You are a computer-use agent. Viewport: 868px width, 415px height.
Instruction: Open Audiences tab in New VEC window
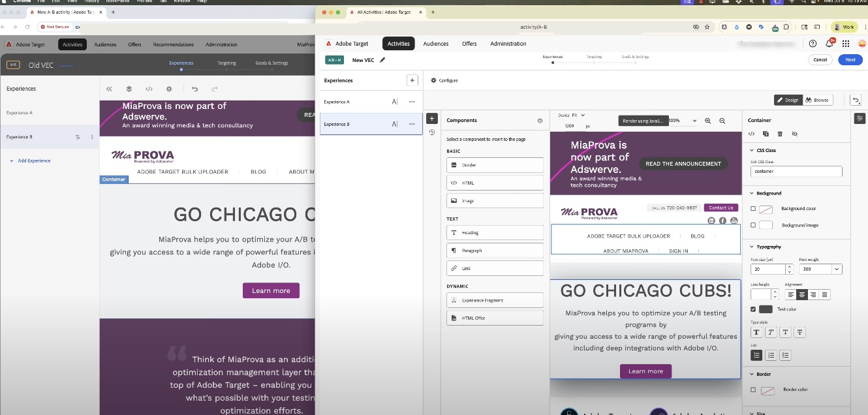(436, 44)
